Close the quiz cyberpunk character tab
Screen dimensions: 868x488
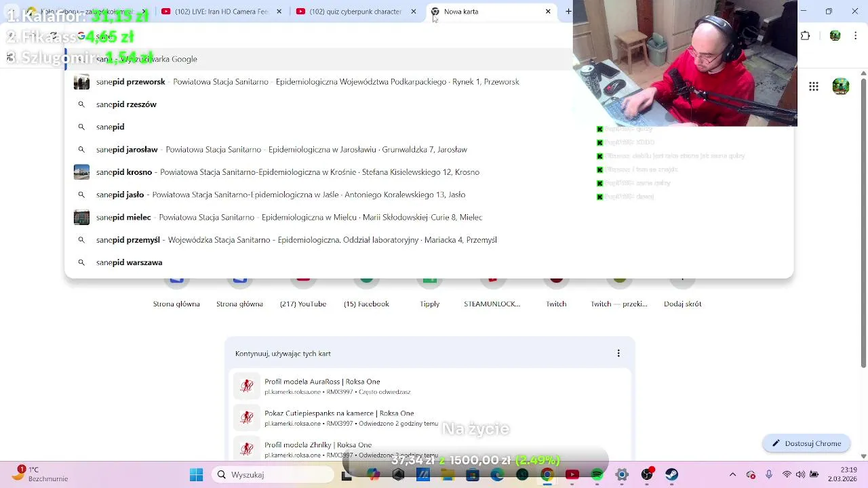pyautogui.click(x=414, y=12)
